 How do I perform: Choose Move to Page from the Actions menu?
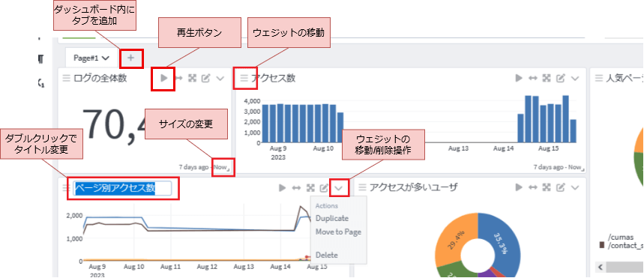point(338,232)
